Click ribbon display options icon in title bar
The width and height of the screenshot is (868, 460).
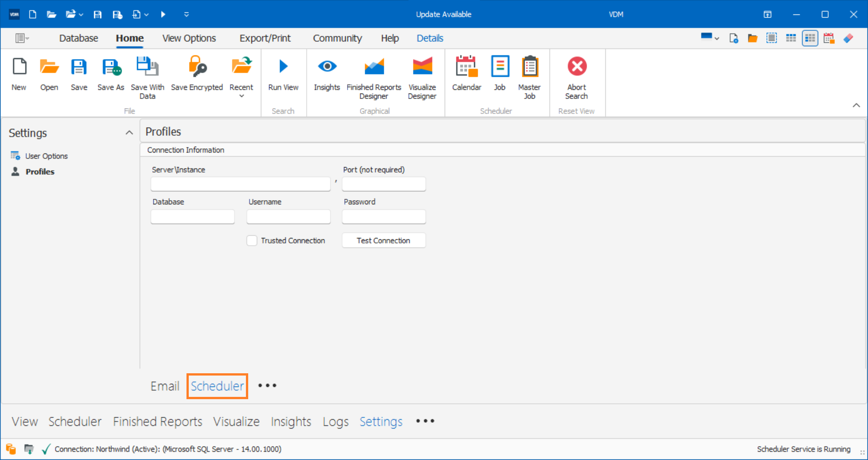coord(767,15)
